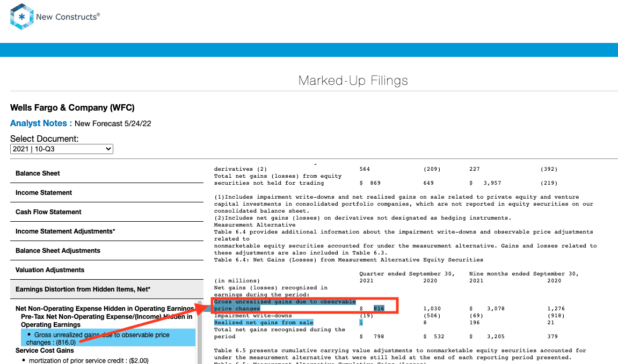
Task: Open the Select Document dropdown
Action: click(x=62, y=149)
